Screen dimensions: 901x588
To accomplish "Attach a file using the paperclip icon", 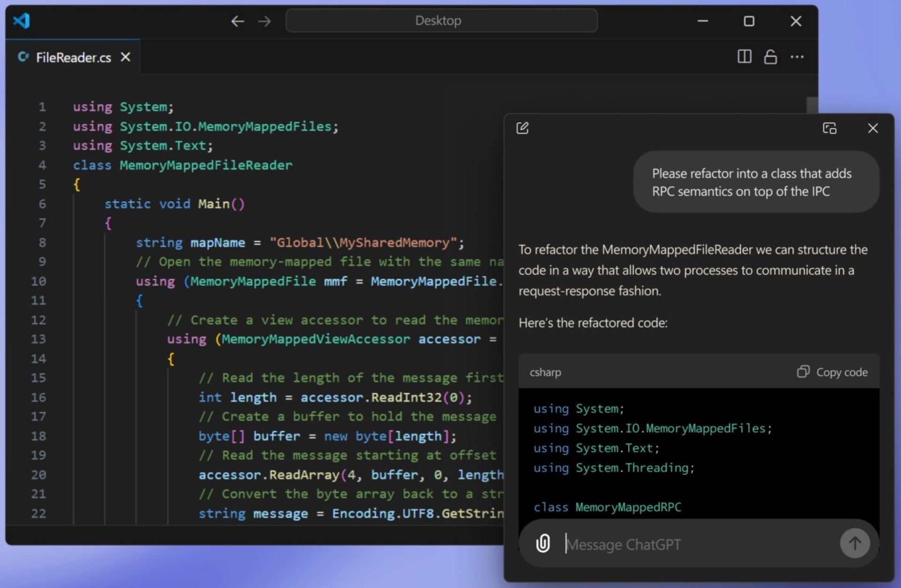I will coord(543,543).
